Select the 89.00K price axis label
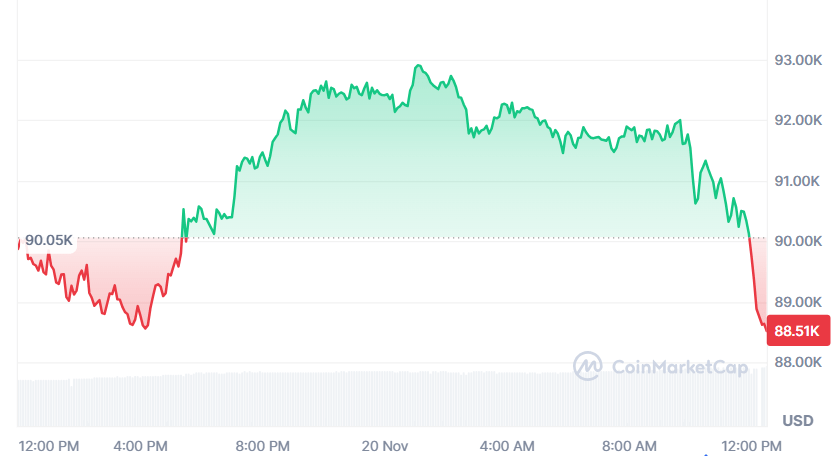 tap(798, 301)
